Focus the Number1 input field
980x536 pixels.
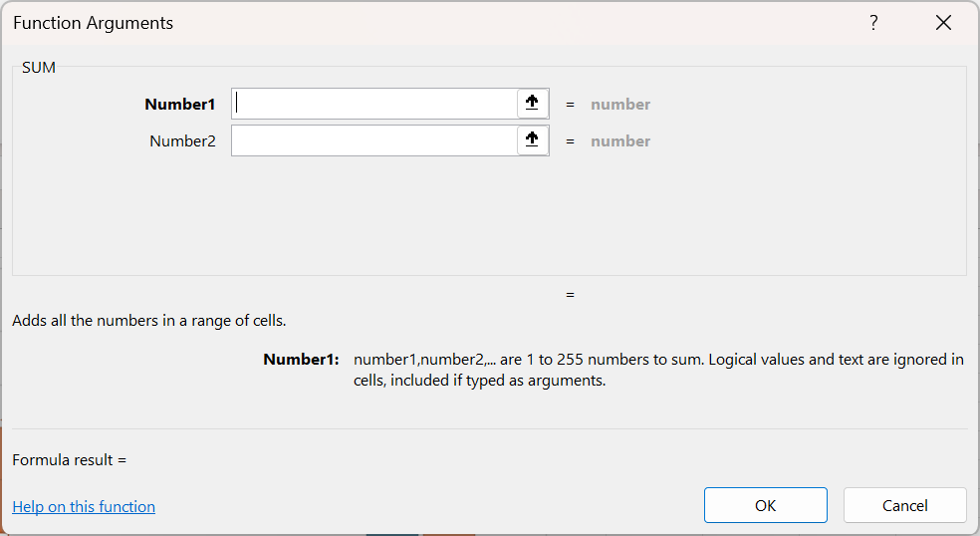point(374,104)
